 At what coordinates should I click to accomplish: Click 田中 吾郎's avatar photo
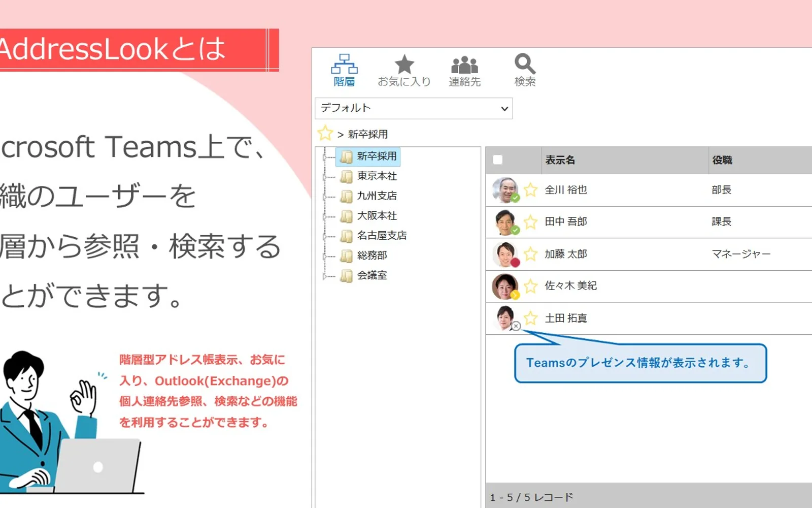point(505,222)
